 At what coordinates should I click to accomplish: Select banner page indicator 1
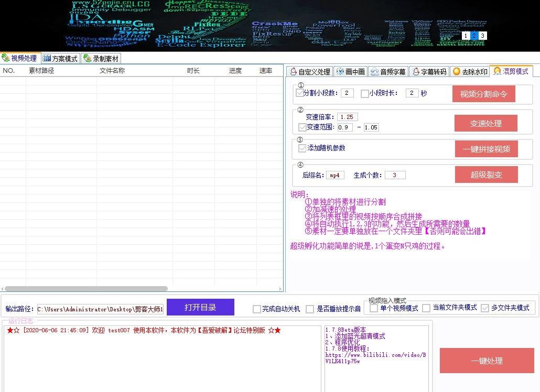pyautogui.click(x=466, y=36)
